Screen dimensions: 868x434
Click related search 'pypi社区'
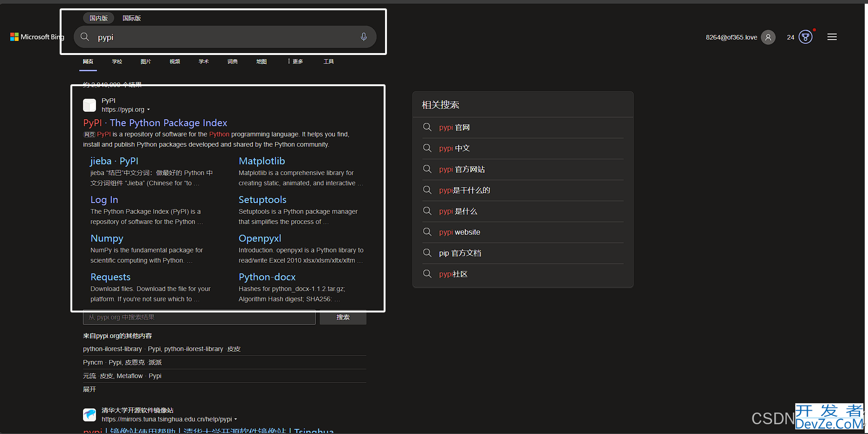[x=453, y=274]
